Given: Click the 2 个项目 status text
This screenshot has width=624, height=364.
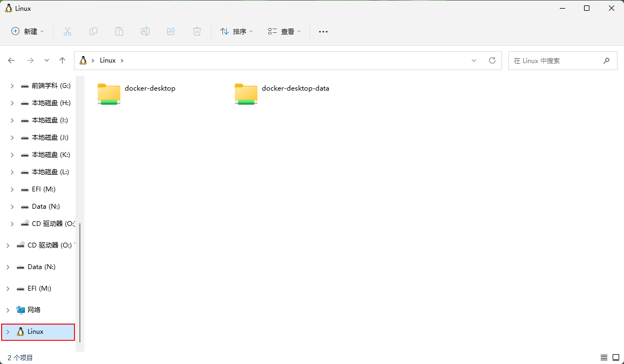Looking at the screenshot, I should (21, 358).
